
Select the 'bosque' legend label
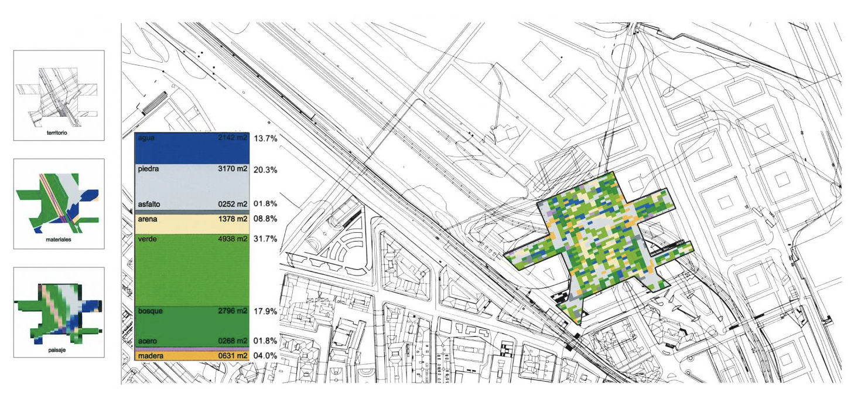coord(151,311)
